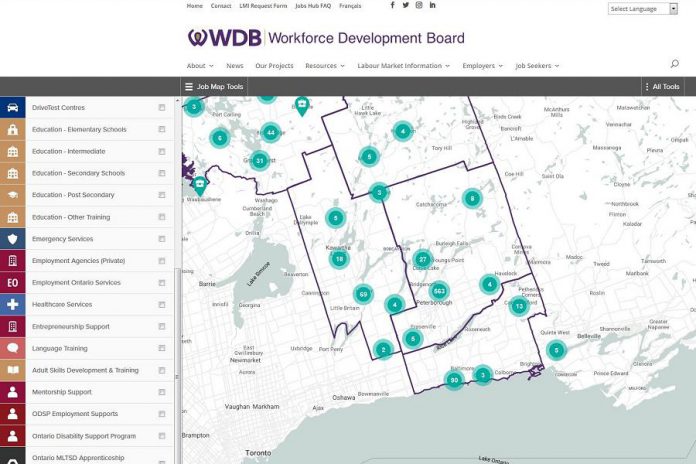Screen dimensions: 696x464
Task: Check Entrepreneurship Support checkbox
Action: tap(162, 326)
